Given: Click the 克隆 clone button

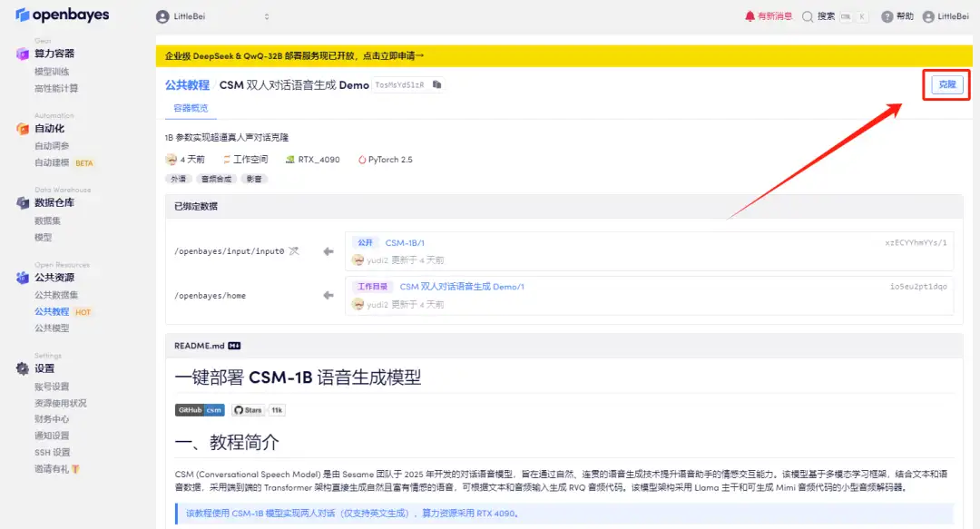Looking at the screenshot, I should (x=946, y=84).
